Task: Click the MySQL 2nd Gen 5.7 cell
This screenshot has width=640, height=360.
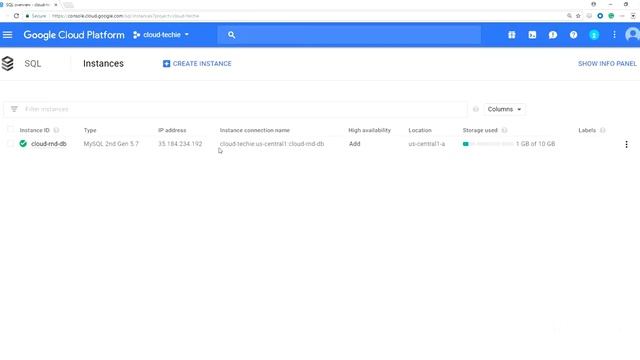Action: click(111, 144)
